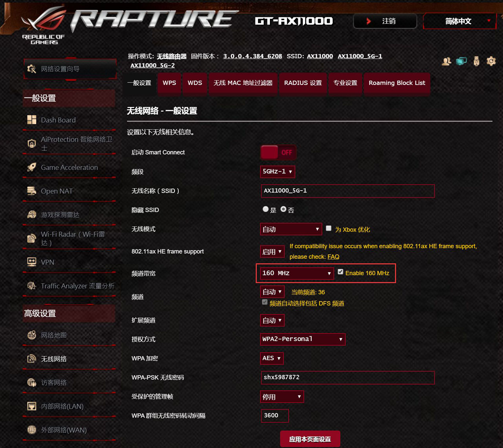Click the firmware version 3.0.0.4.384_6208 link
Screen dimensions: 503x448
pos(253,56)
